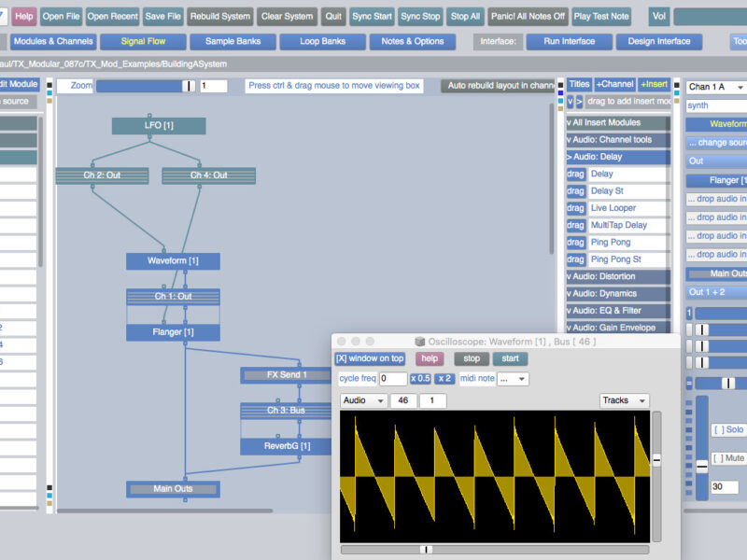This screenshot has height=560, width=747.
Task: Select the Flanger [1] node in signal flow
Action: pyautogui.click(x=173, y=332)
